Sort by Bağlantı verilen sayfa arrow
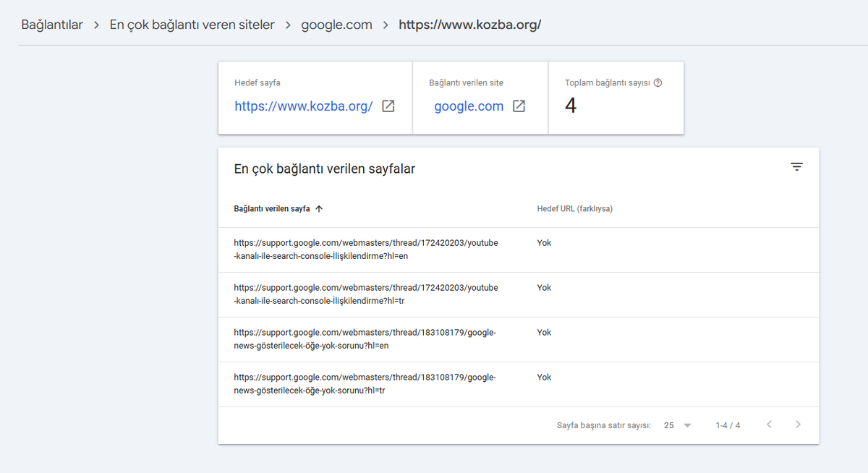868x473 pixels. [x=319, y=208]
